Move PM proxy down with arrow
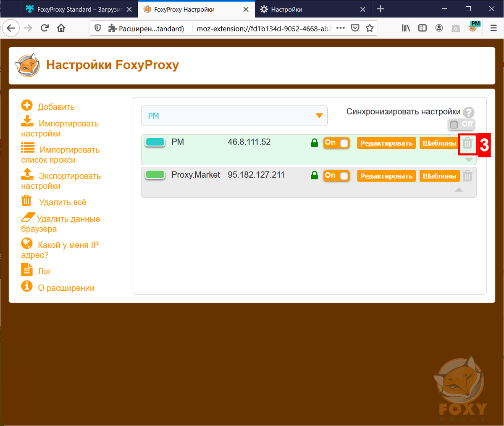Viewport: 504px width, 426px height. 469,160
